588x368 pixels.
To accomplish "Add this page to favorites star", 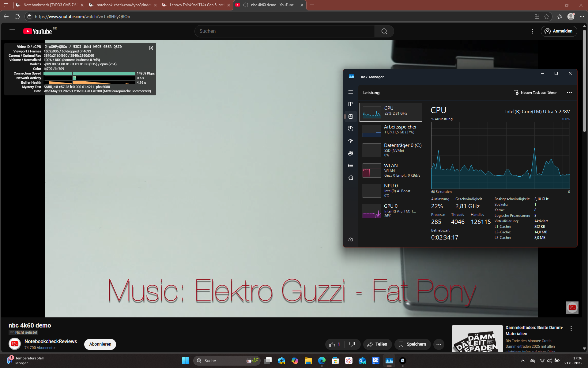I will pyautogui.click(x=547, y=17).
